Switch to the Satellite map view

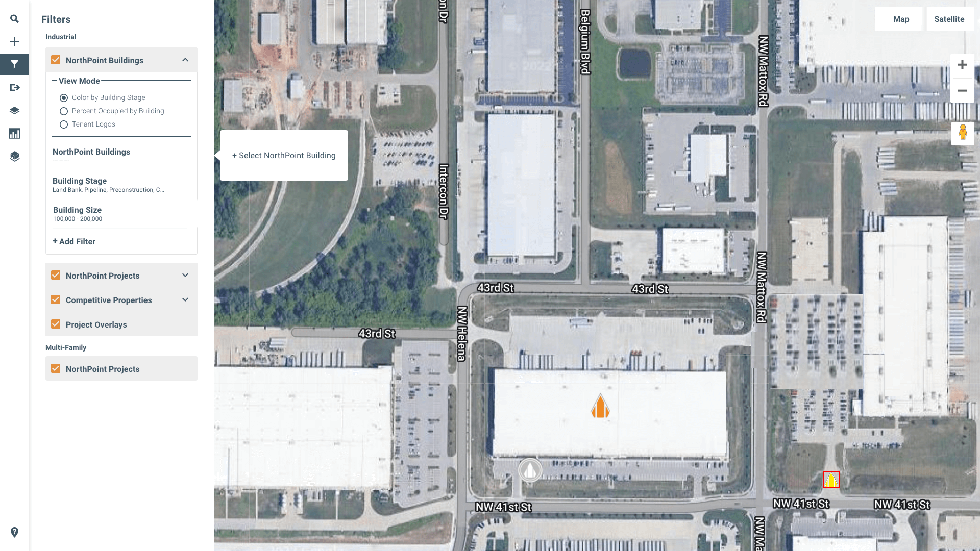[x=949, y=19]
